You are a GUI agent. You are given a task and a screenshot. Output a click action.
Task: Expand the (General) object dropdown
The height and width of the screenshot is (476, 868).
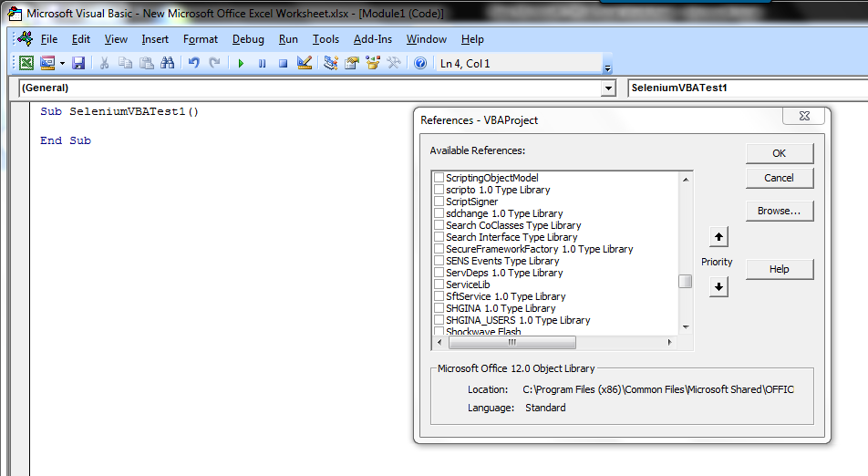608,88
